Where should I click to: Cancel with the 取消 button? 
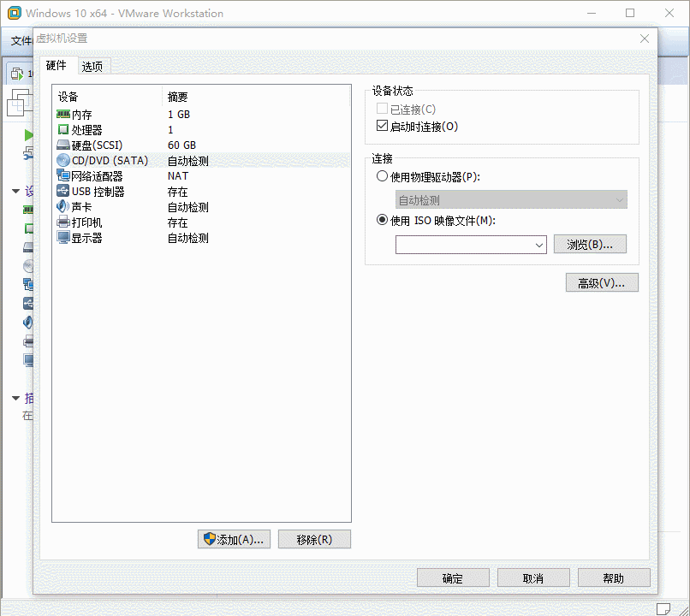[x=533, y=577]
